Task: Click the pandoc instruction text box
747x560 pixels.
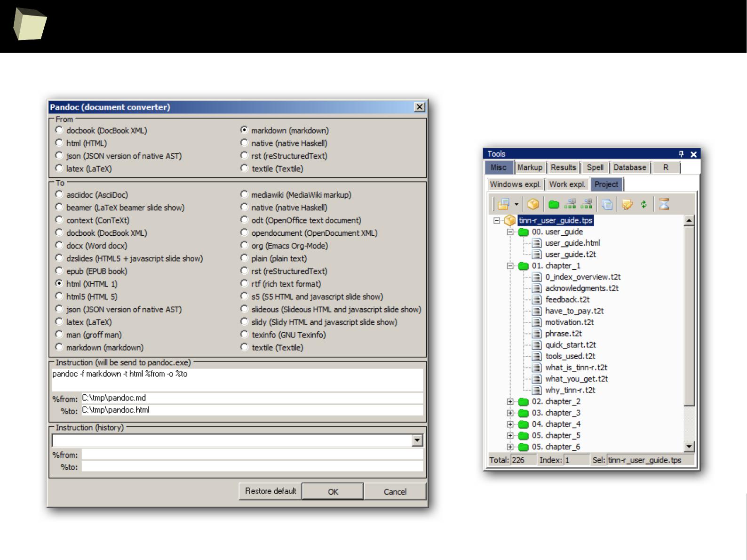Action: pyautogui.click(x=238, y=380)
